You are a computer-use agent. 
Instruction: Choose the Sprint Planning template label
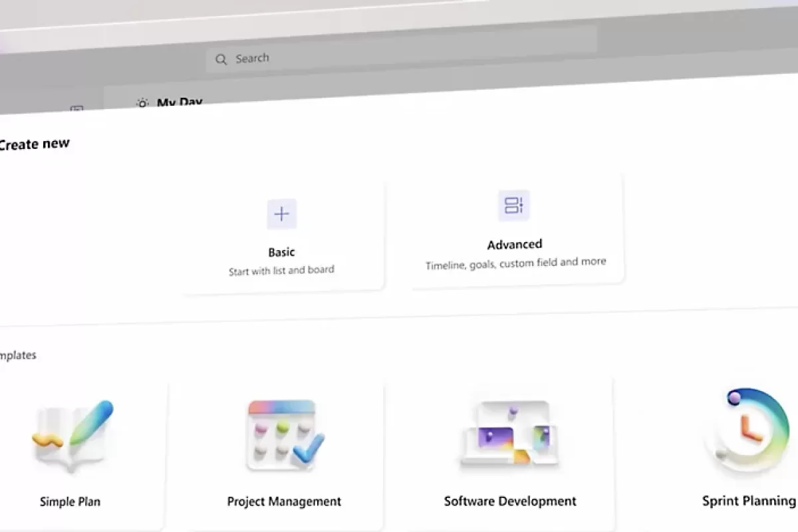pyautogui.click(x=749, y=501)
